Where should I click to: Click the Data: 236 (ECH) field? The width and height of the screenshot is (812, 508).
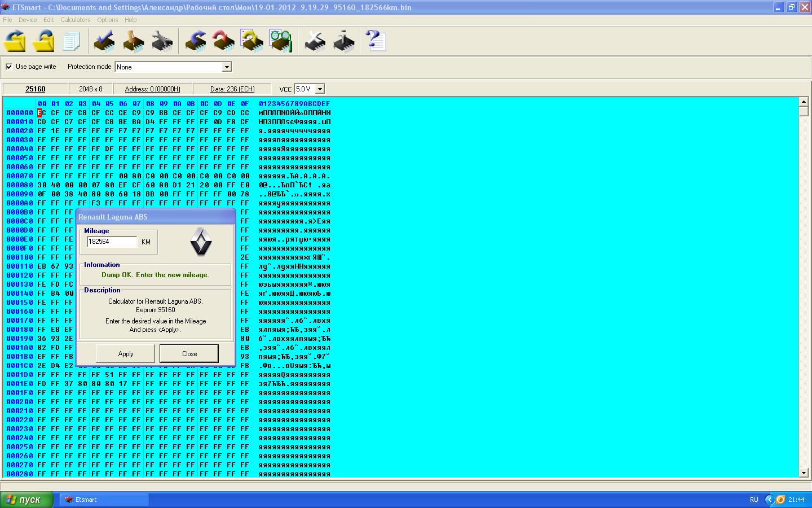click(232, 89)
